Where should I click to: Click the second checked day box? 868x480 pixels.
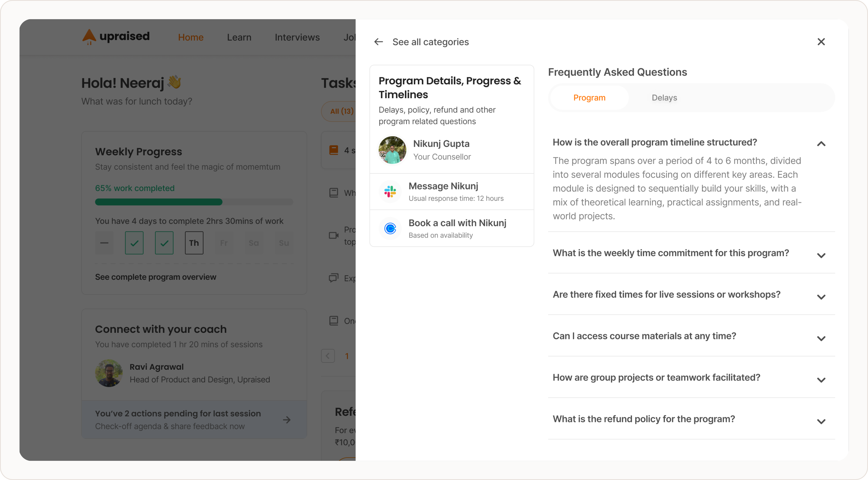(x=164, y=243)
